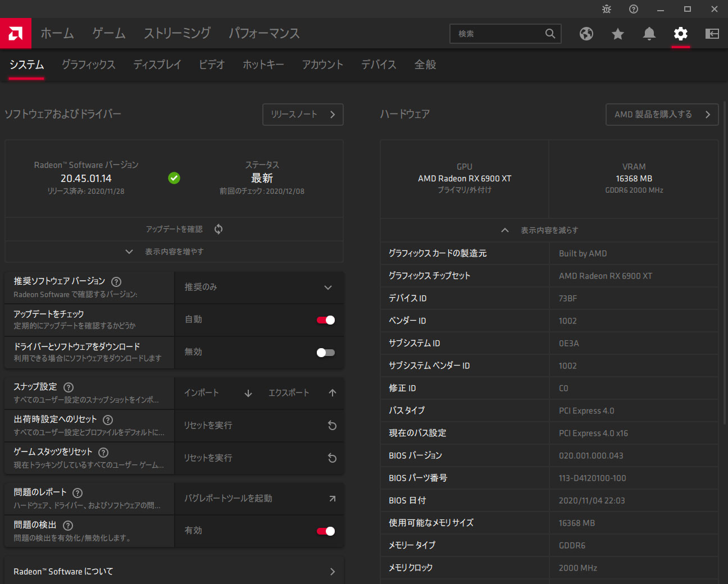The width and height of the screenshot is (728, 584).
Task: Click the green status checkmark icon
Action: point(174,178)
